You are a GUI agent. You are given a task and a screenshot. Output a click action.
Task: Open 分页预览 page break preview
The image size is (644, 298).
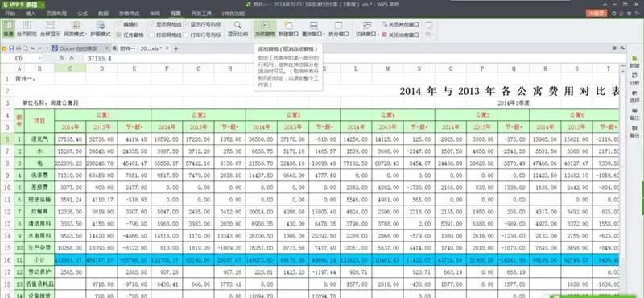click(x=27, y=28)
